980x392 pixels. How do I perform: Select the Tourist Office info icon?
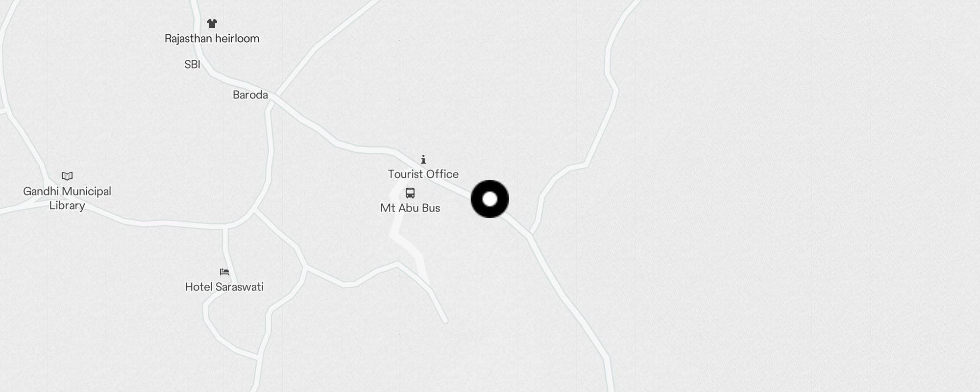[423, 159]
